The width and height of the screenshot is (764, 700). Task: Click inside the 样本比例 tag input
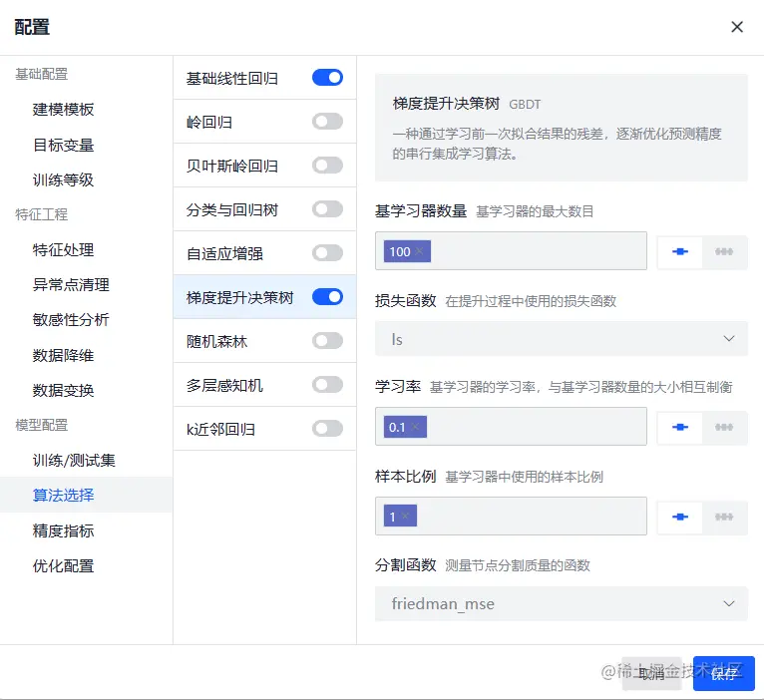(511, 516)
